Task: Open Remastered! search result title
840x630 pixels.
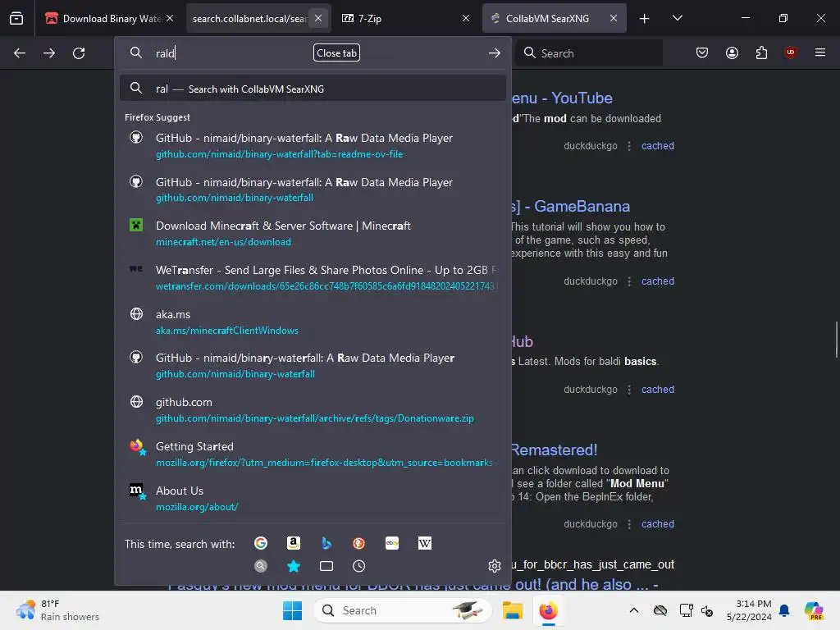Action: click(555, 450)
